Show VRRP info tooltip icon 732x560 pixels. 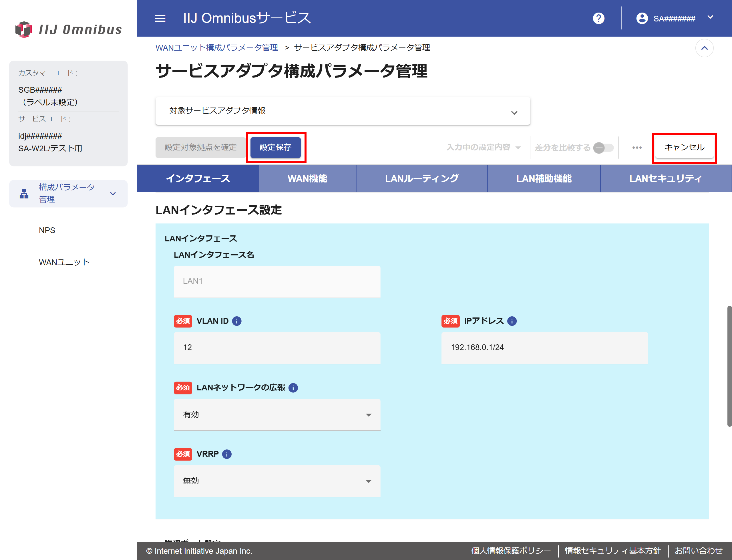point(226,454)
